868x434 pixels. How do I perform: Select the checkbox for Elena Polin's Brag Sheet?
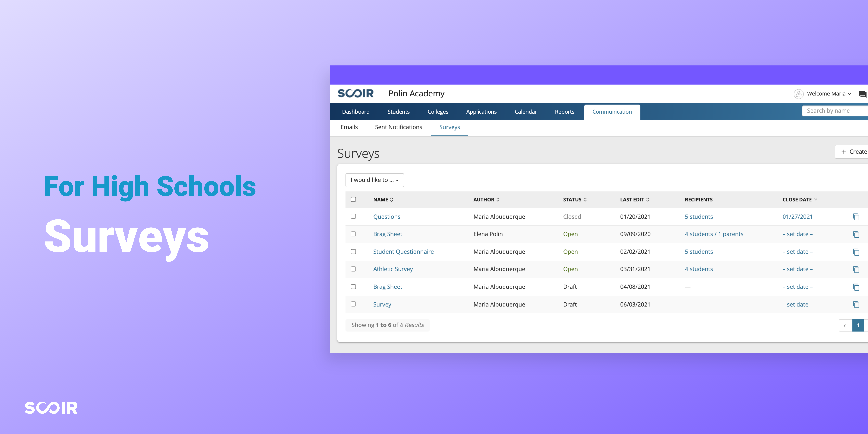pos(353,234)
